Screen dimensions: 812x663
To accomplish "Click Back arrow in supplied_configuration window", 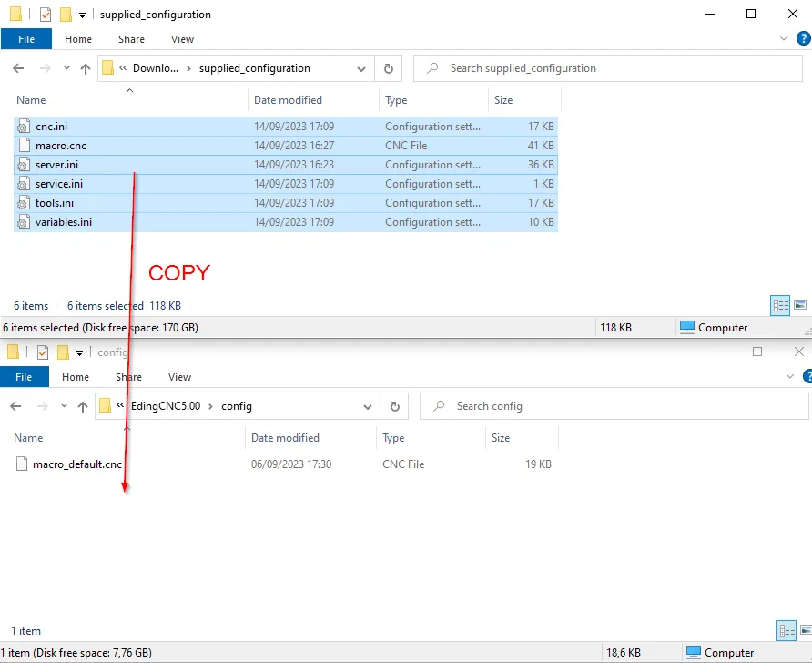I will coord(18,68).
